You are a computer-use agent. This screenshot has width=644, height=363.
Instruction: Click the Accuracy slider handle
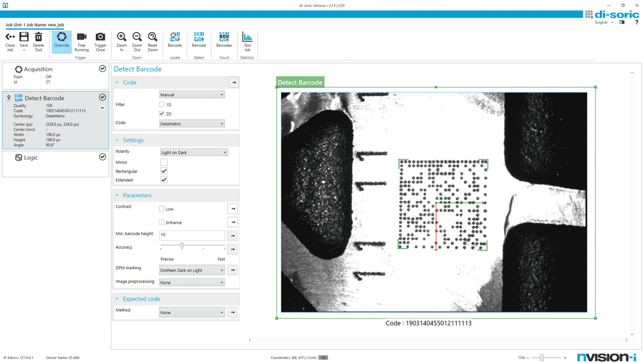(182, 246)
